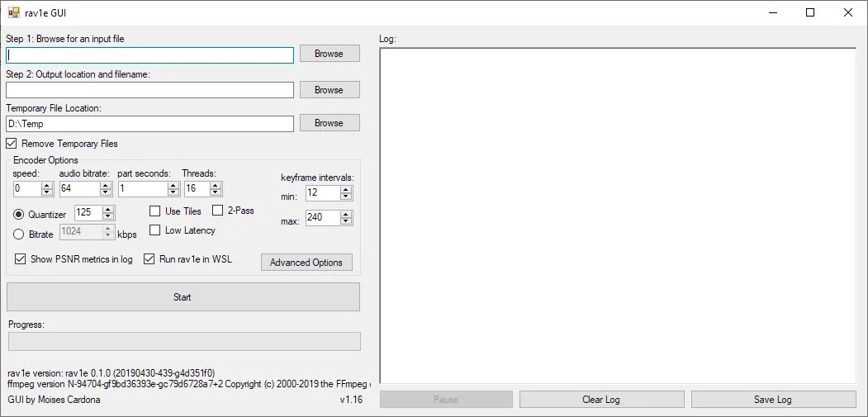Click the v1.16 version label
868x417 pixels.
(351, 400)
